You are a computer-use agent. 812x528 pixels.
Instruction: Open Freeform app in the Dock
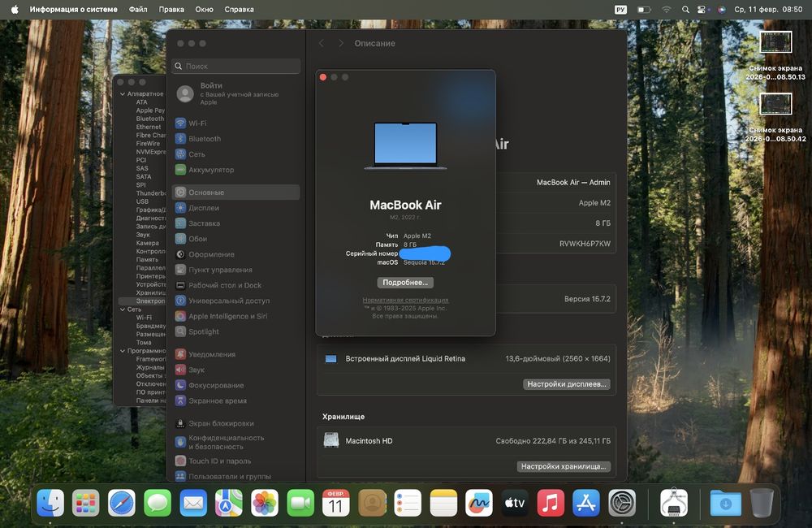point(479,503)
